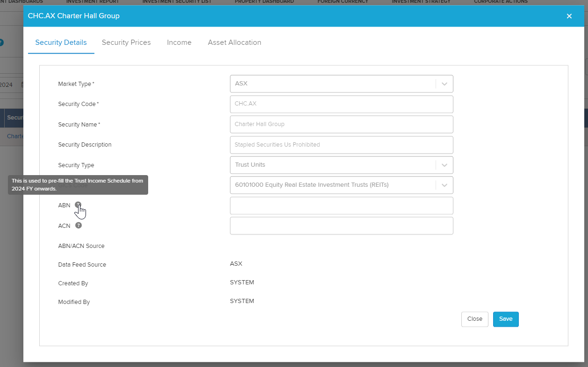
Task: Click the 'Created By' label
Action: click(x=73, y=283)
